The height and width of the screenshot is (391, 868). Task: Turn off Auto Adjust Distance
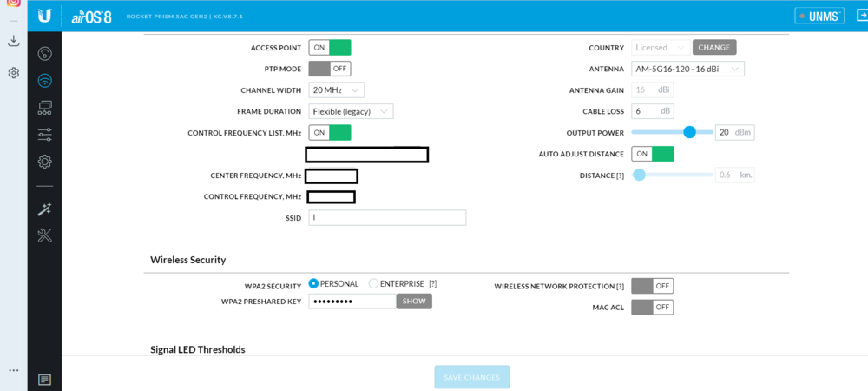(x=652, y=154)
